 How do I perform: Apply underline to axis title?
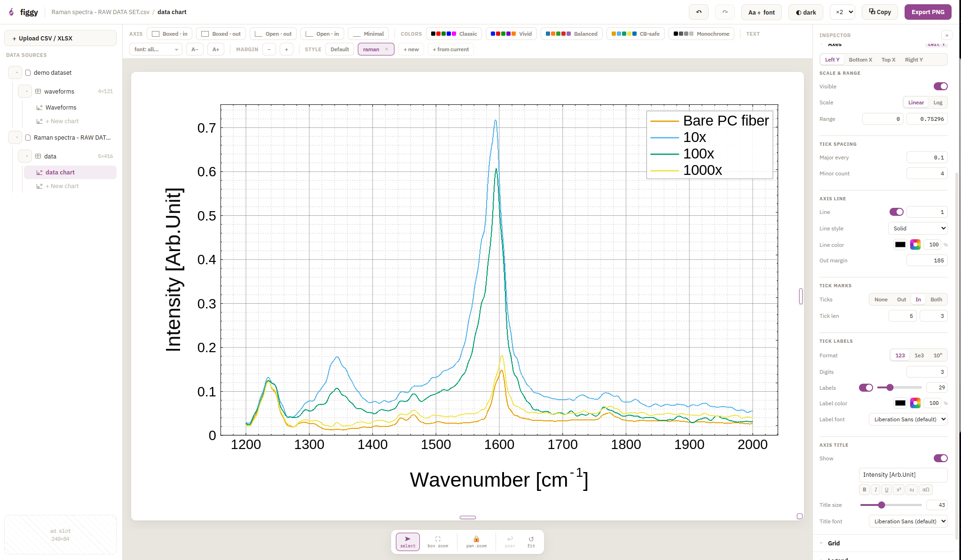[887, 489]
